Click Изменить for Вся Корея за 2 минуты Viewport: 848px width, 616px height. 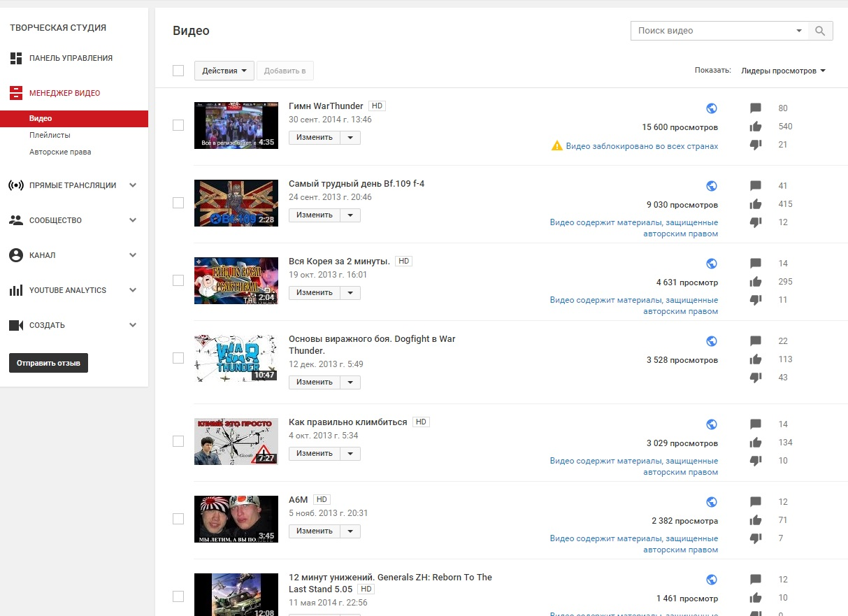[x=315, y=293]
